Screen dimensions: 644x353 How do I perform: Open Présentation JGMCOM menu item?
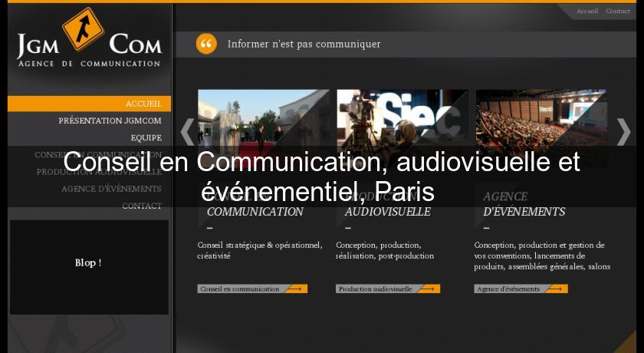click(x=110, y=120)
